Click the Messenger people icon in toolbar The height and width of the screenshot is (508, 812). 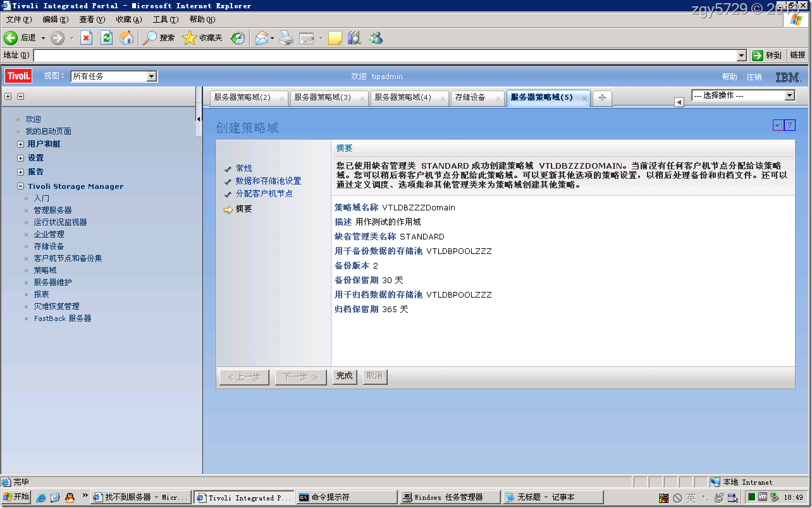376,38
